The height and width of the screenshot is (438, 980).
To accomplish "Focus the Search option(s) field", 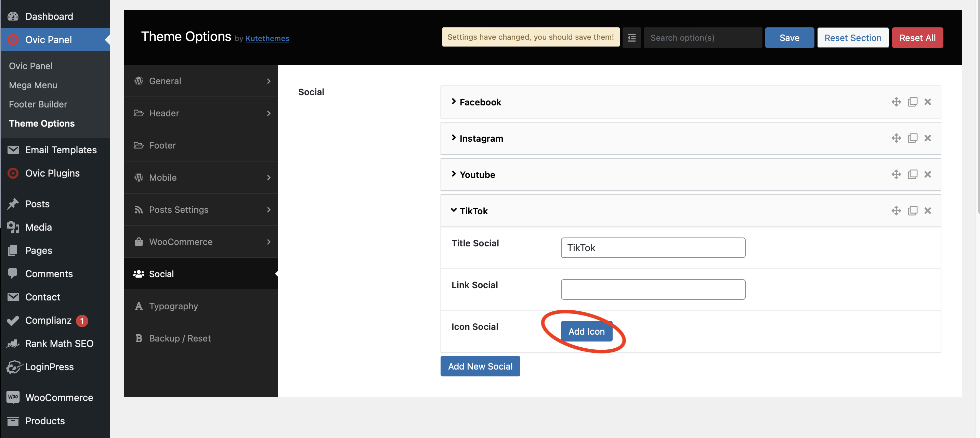I will click(703, 37).
